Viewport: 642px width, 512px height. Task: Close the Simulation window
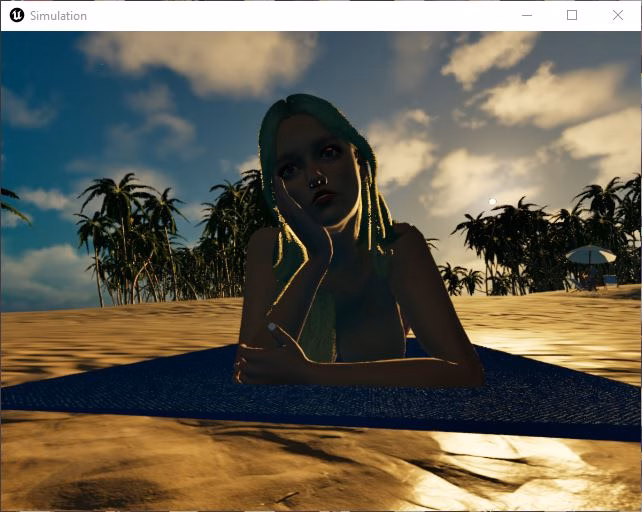(x=618, y=16)
